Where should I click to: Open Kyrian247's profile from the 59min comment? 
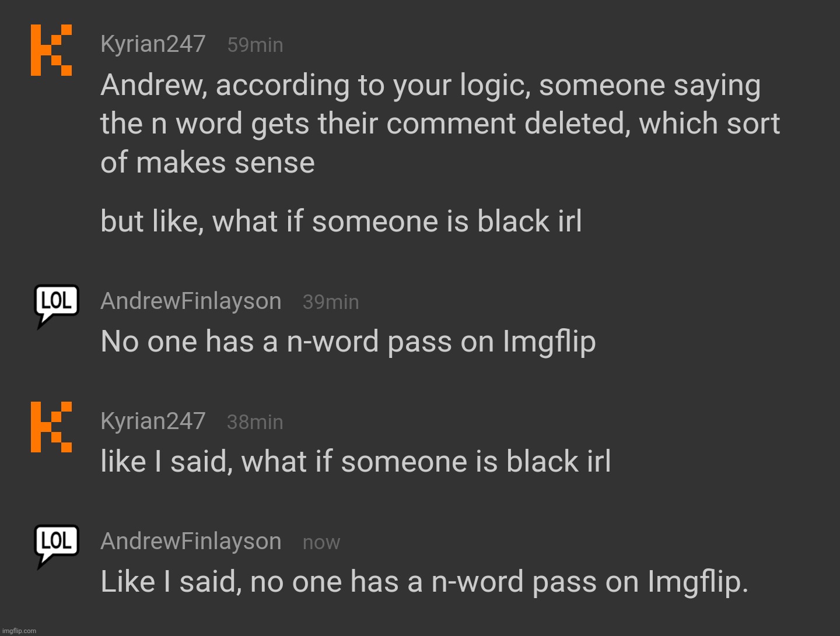[x=153, y=44]
